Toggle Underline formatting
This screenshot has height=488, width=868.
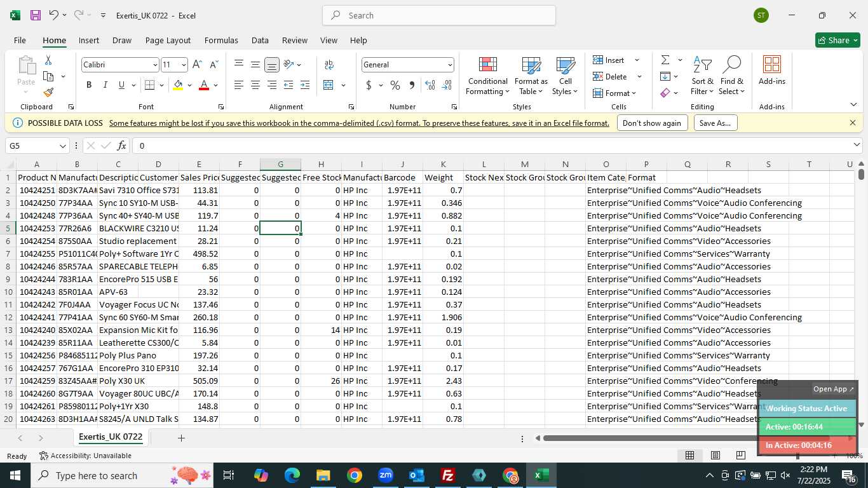point(121,85)
